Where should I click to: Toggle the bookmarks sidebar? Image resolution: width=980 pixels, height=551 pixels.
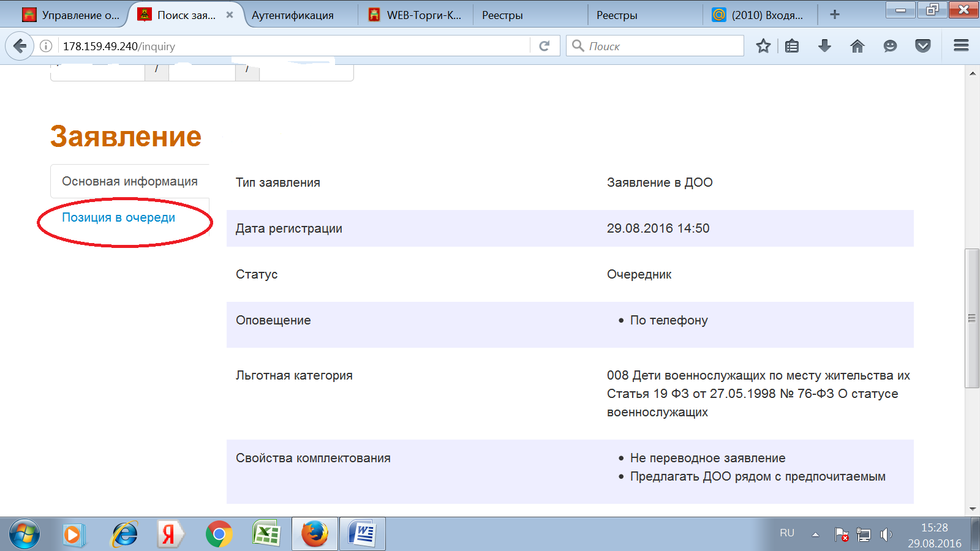point(792,46)
